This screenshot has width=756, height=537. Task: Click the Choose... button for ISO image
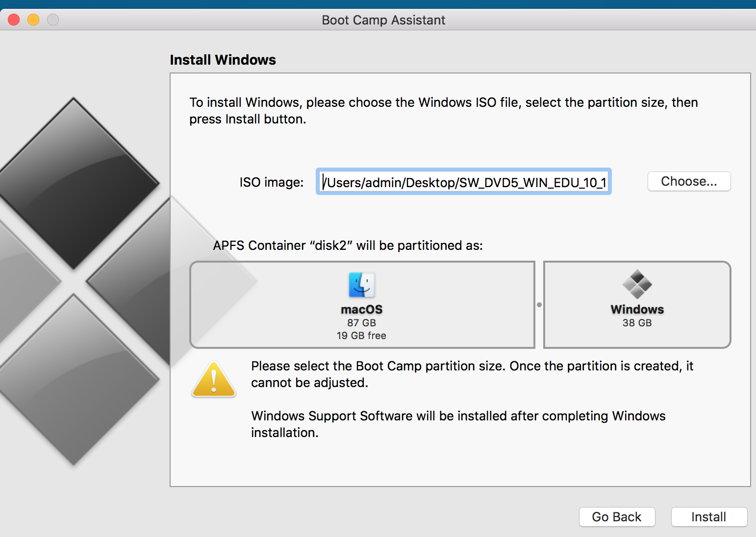coord(689,181)
